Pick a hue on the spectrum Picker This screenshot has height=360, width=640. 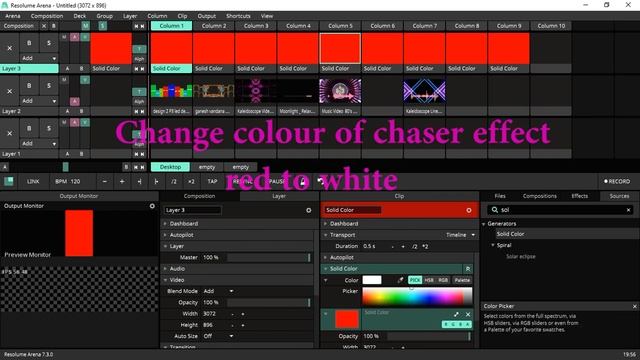point(417,297)
